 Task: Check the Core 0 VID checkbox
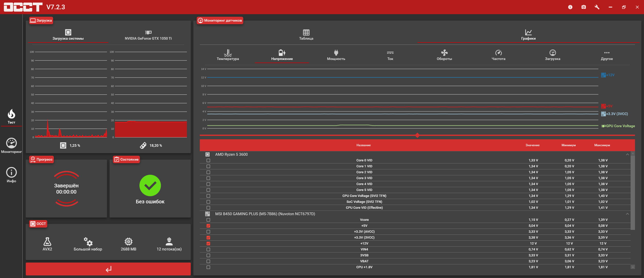[208, 160]
